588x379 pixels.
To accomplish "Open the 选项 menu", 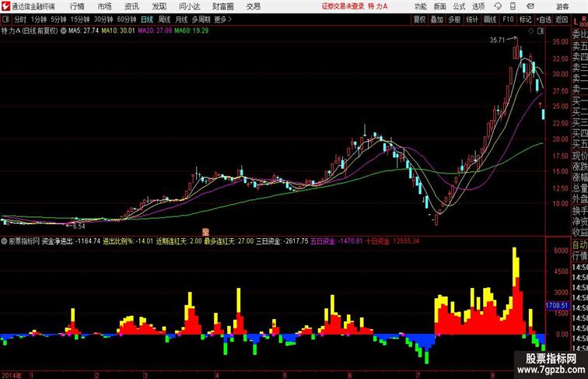I will [478, 6].
